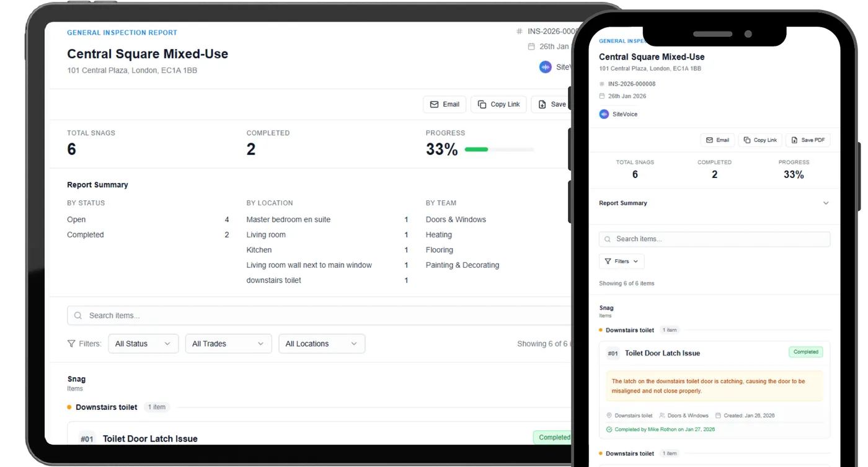Click the tablet Search items field

319,316
